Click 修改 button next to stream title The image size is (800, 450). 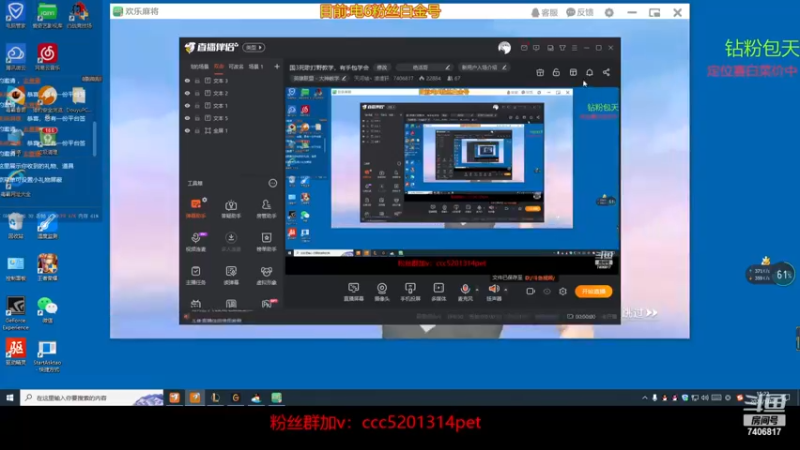pos(382,67)
